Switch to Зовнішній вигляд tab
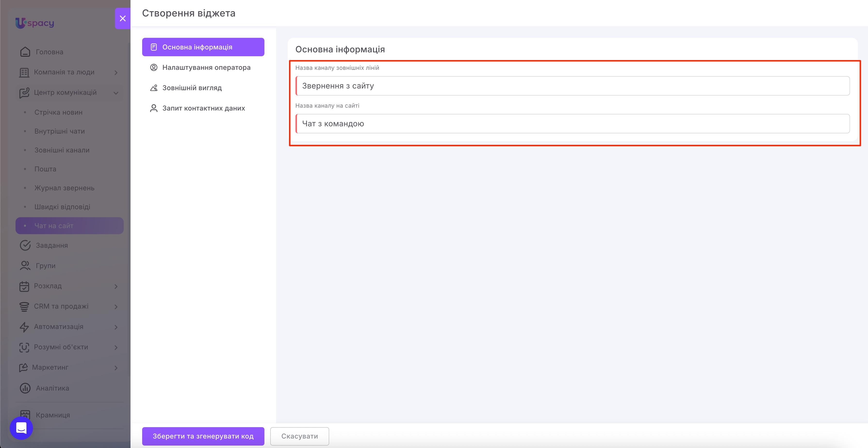 tap(203, 88)
